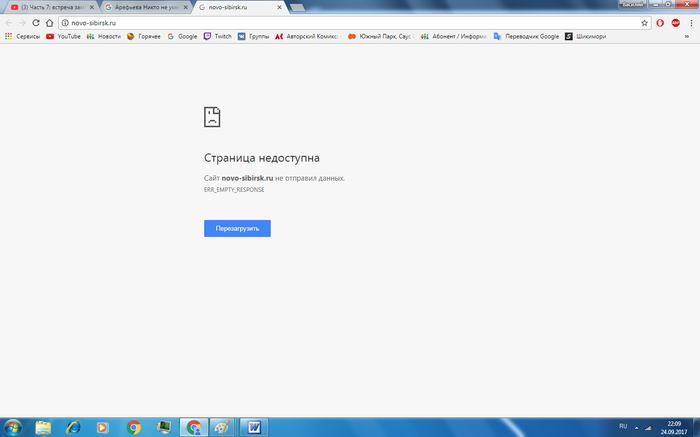The height and width of the screenshot is (437, 700).
Task: Open Microsoft Word from the taskbar
Action: click(254, 427)
